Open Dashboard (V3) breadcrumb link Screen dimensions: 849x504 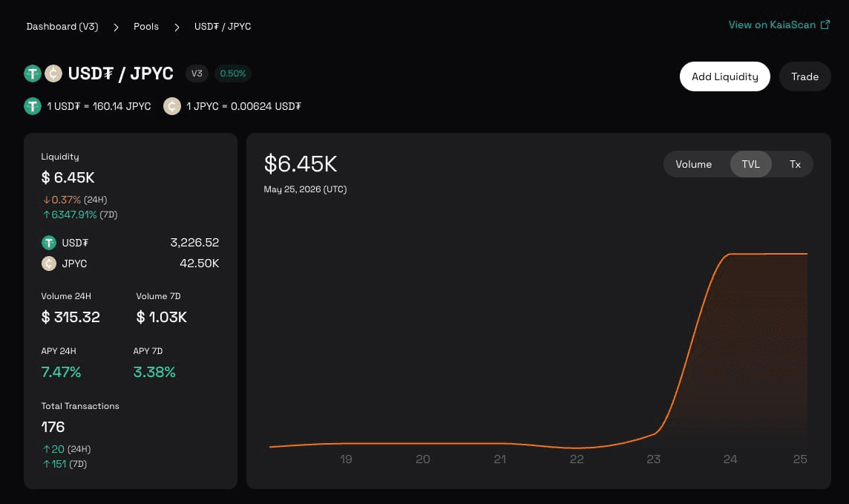click(x=62, y=27)
